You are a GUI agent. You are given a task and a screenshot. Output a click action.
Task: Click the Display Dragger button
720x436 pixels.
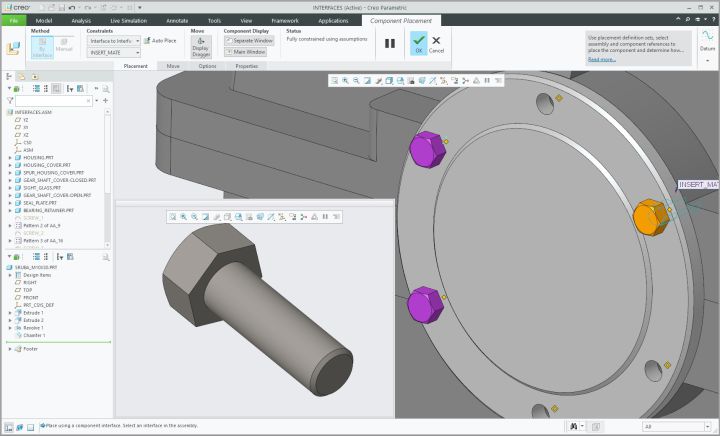point(201,47)
